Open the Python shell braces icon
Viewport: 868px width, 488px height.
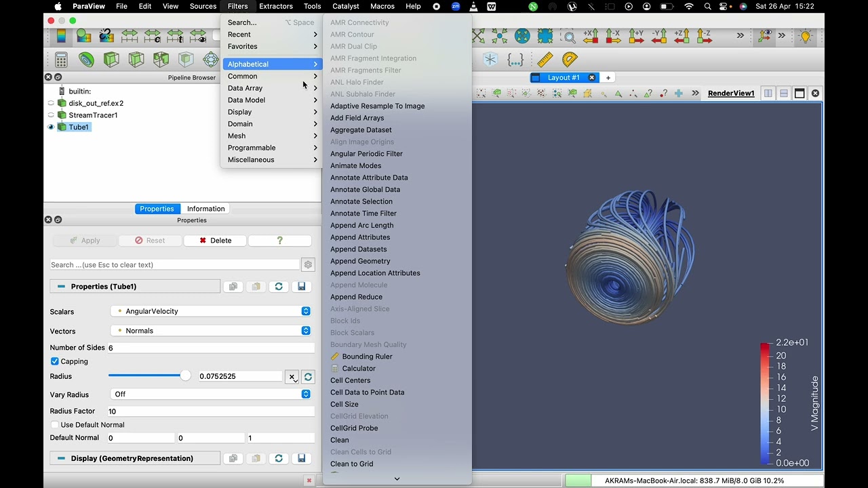click(515, 60)
